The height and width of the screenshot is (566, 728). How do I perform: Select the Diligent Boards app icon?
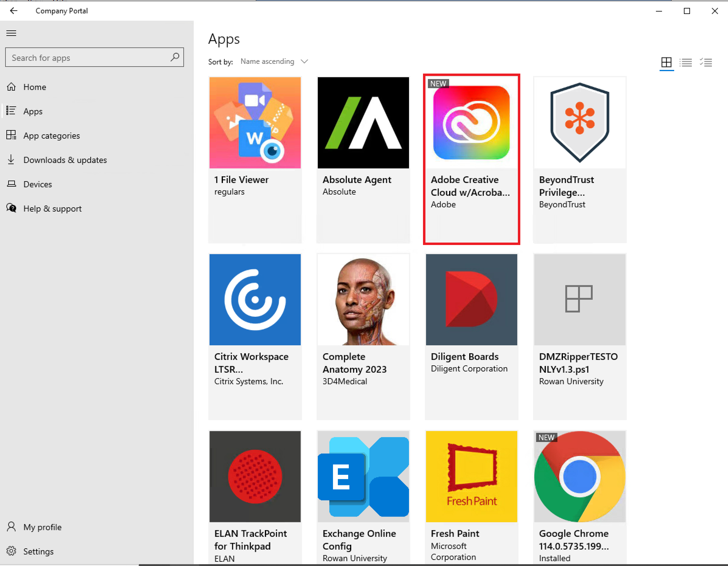tap(471, 299)
